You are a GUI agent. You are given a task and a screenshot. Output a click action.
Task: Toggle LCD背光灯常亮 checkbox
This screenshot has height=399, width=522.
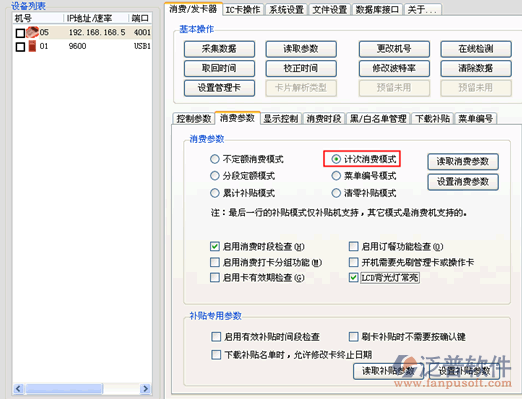(x=353, y=277)
